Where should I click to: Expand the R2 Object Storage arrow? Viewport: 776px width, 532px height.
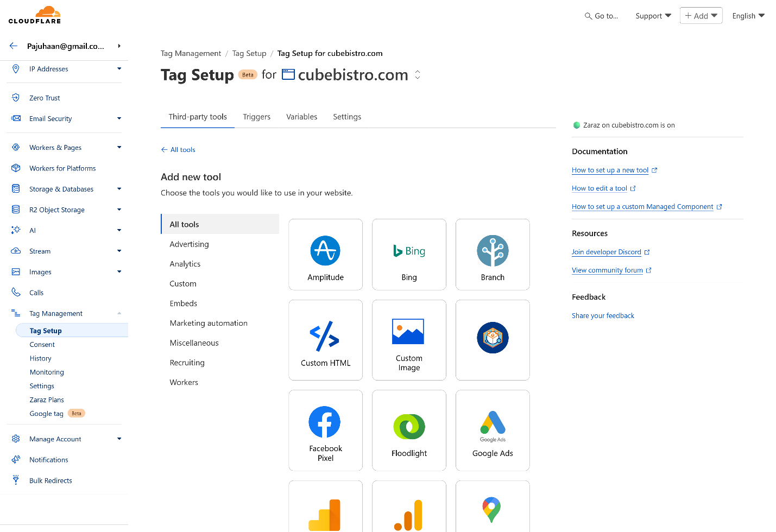[x=119, y=210]
